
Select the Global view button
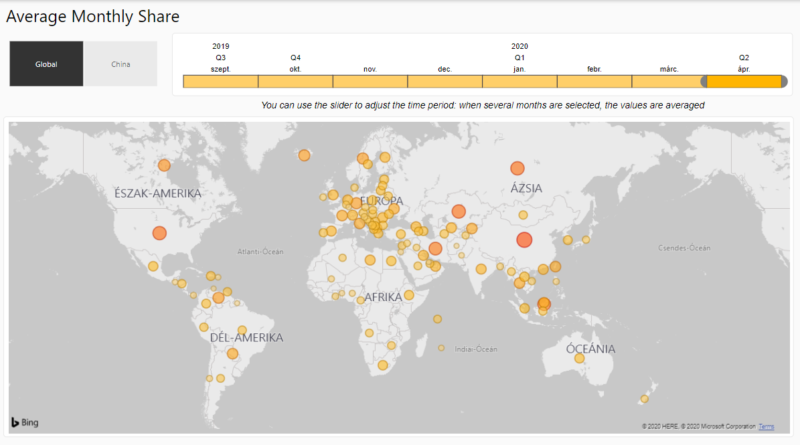(x=46, y=64)
